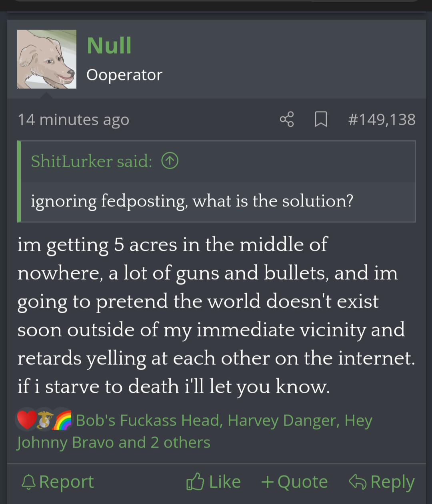View the dog avatar of Null
The image size is (432, 504).
[47, 59]
